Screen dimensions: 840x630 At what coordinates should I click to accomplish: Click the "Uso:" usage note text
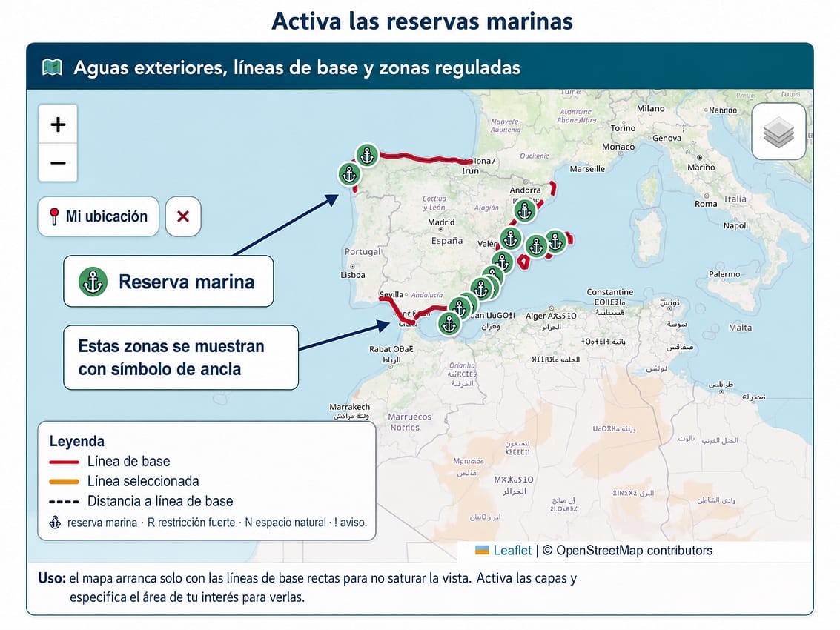(x=307, y=587)
